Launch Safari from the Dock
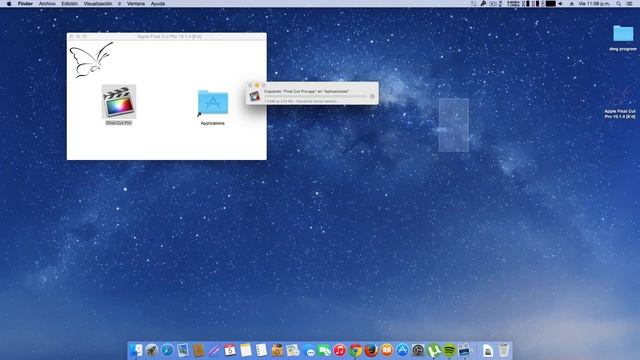 point(167,350)
